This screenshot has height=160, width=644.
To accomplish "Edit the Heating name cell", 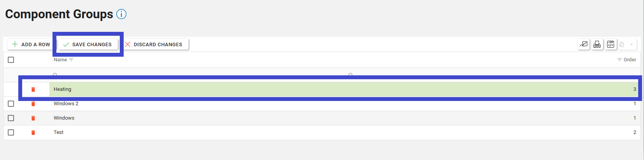I will click(x=63, y=89).
